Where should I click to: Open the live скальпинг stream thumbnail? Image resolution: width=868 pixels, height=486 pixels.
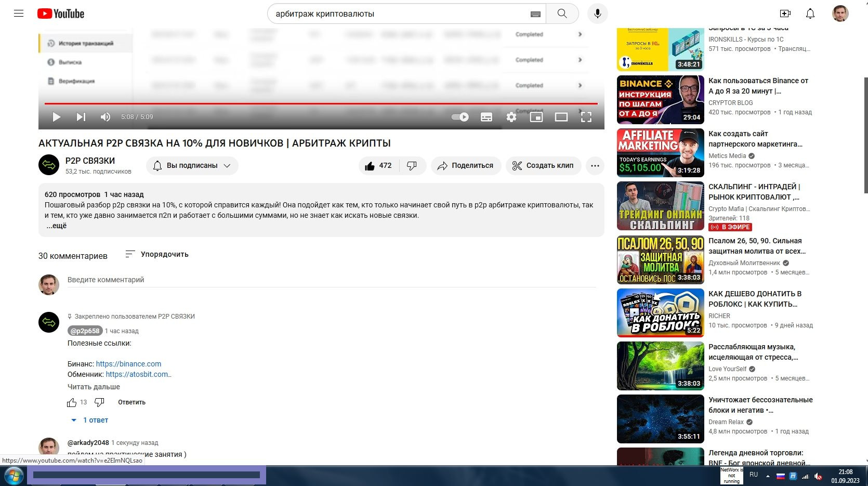pyautogui.click(x=660, y=206)
